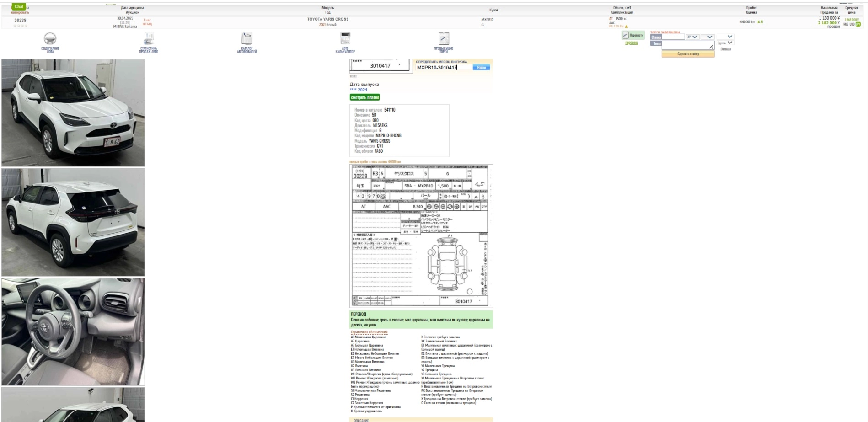The height and width of the screenshot is (422, 868).
Task: Click the смотреть платно button
Action: pyautogui.click(x=365, y=97)
